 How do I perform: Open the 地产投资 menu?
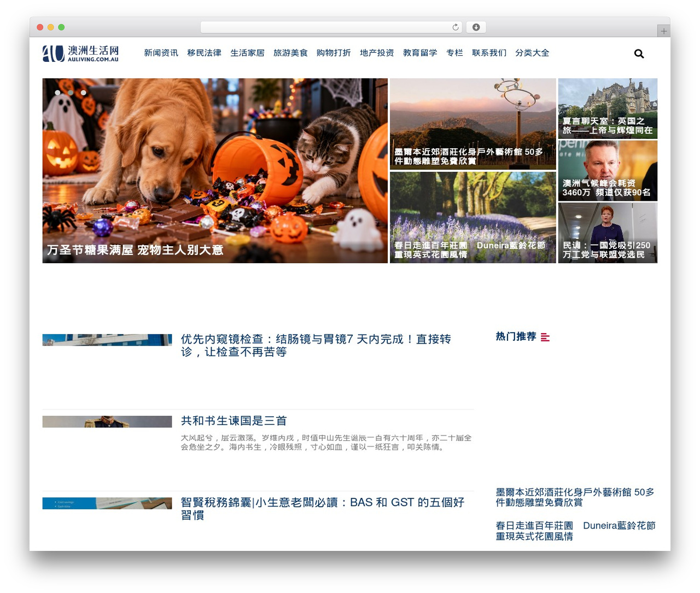click(x=377, y=53)
